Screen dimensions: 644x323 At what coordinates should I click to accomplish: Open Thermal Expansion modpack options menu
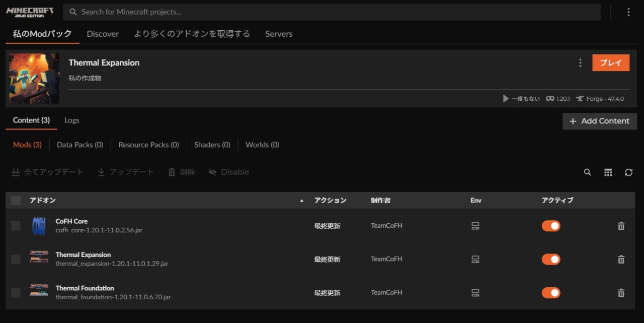[x=580, y=62]
